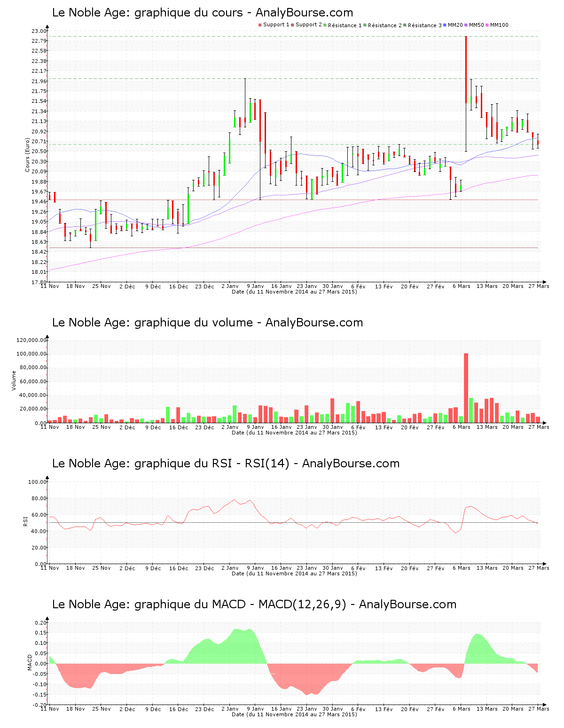Click the 120,000.00 value on the volume axis

(x=31, y=340)
